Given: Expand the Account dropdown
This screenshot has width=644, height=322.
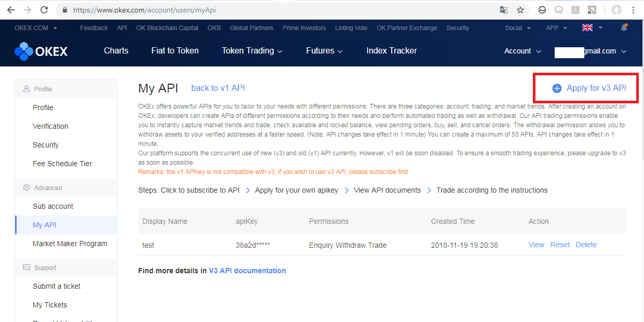Looking at the screenshot, I should [x=522, y=51].
